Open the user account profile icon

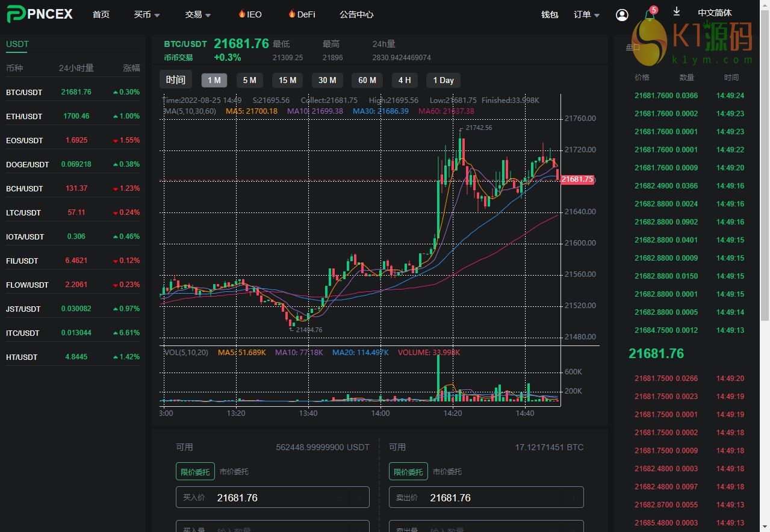click(622, 15)
